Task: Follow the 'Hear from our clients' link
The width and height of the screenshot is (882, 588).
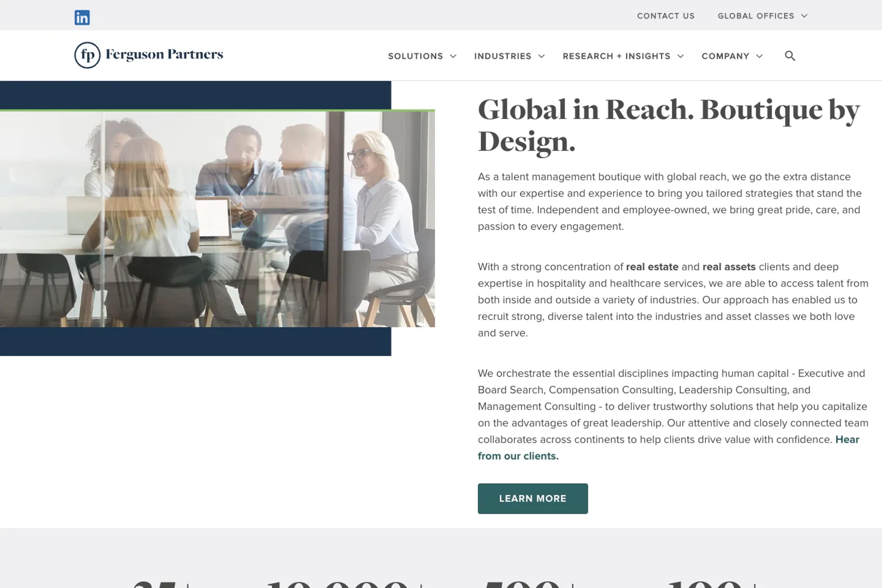Action: click(x=518, y=456)
